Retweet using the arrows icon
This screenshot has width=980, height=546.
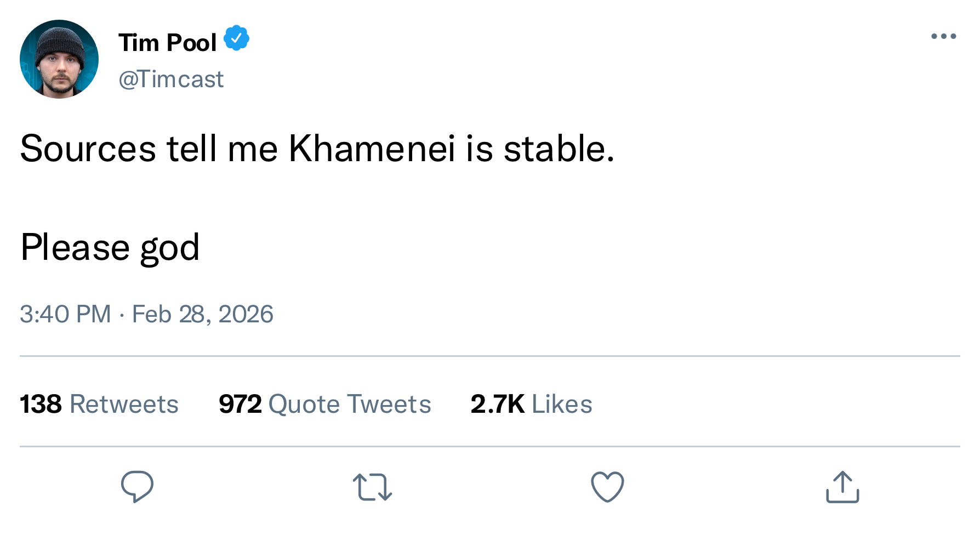pyautogui.click(x=372, y=487)
